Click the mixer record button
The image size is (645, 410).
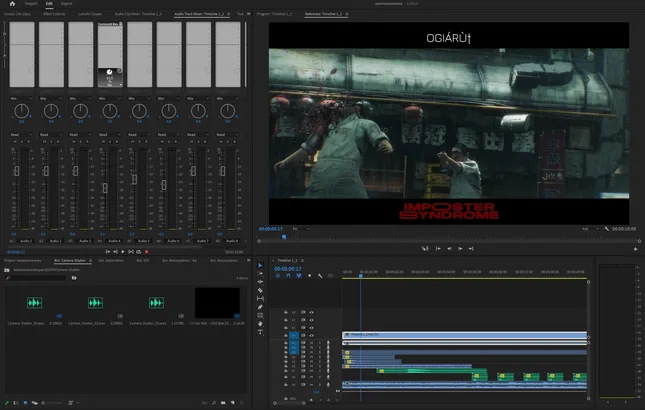point(147,252)
